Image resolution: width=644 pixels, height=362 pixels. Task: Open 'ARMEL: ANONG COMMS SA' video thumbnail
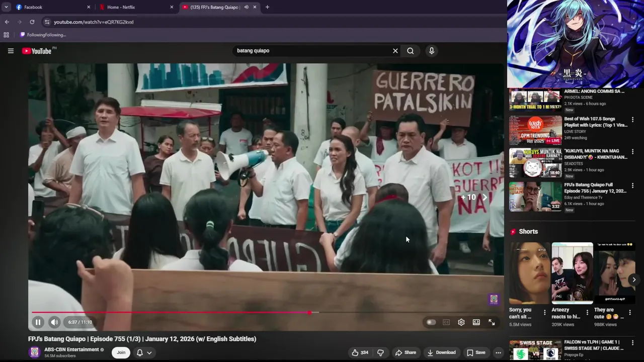(535, 101)
